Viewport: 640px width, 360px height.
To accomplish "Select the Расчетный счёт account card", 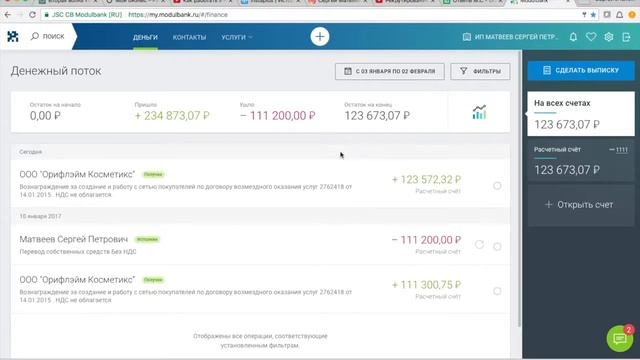I will [581, 160].
